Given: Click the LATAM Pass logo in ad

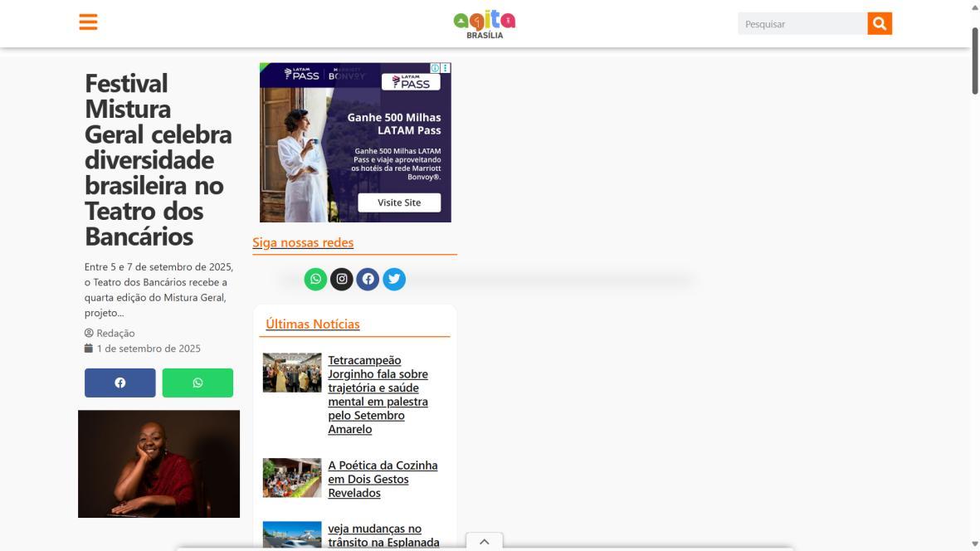Looking at the screenshot, I should [412, 82].
